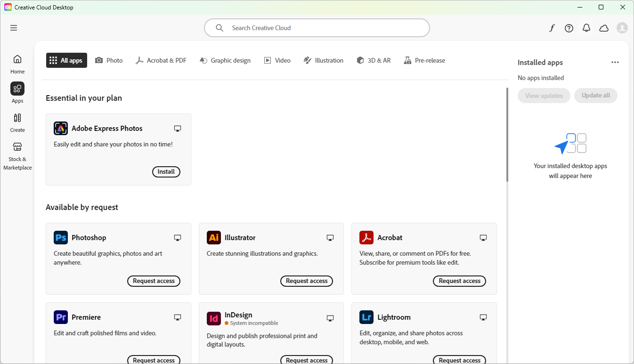Open Adobe Fonts from the top bar

point(552,28)
